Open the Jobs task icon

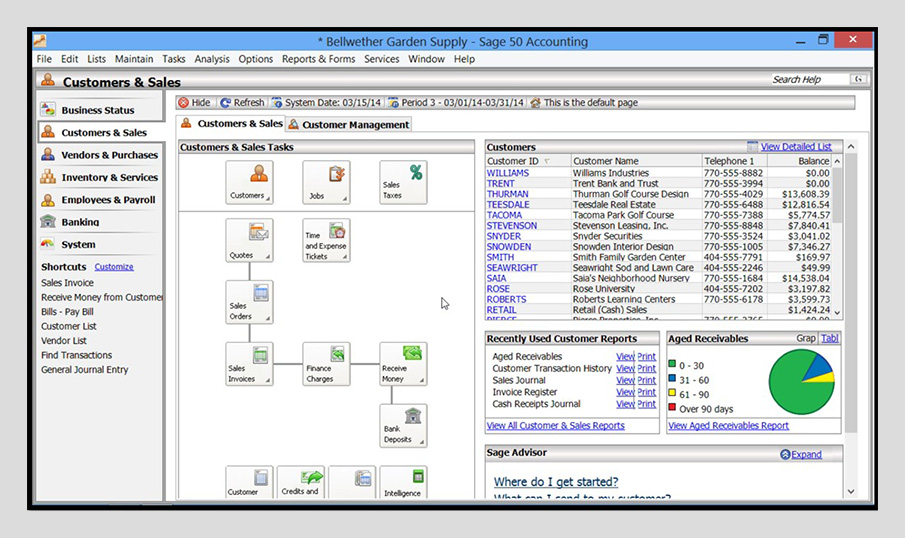pos(326,182)
